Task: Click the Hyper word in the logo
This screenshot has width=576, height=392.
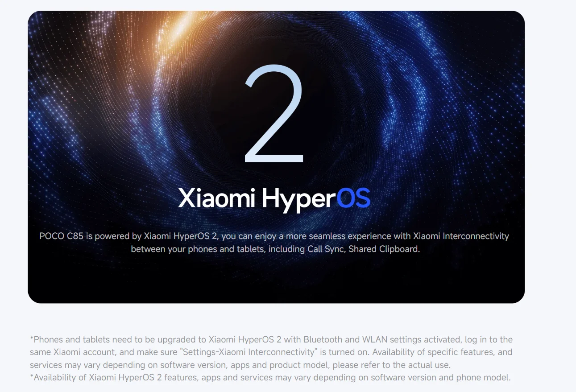Action: tap(298, 199)
